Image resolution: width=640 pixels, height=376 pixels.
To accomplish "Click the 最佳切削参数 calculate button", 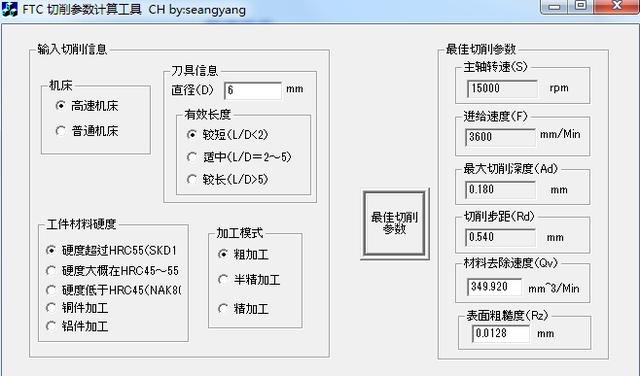I will coord(395,224).
